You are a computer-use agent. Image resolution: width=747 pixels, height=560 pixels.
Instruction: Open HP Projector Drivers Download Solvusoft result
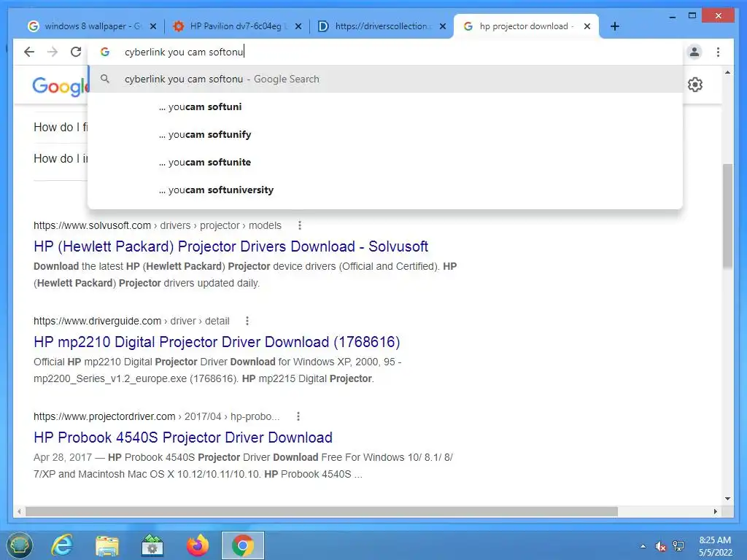tap(231, 246)
